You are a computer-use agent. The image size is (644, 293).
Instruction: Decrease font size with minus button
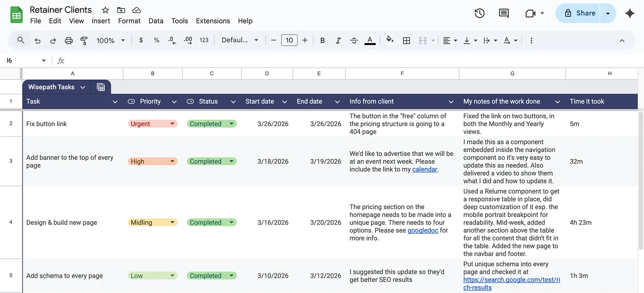[x=273, y=40]
